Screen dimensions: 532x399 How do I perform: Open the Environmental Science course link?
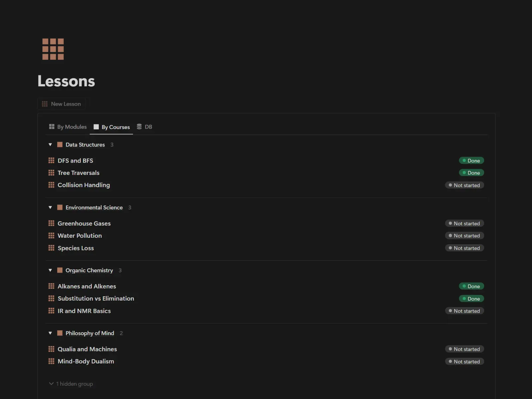94,207
